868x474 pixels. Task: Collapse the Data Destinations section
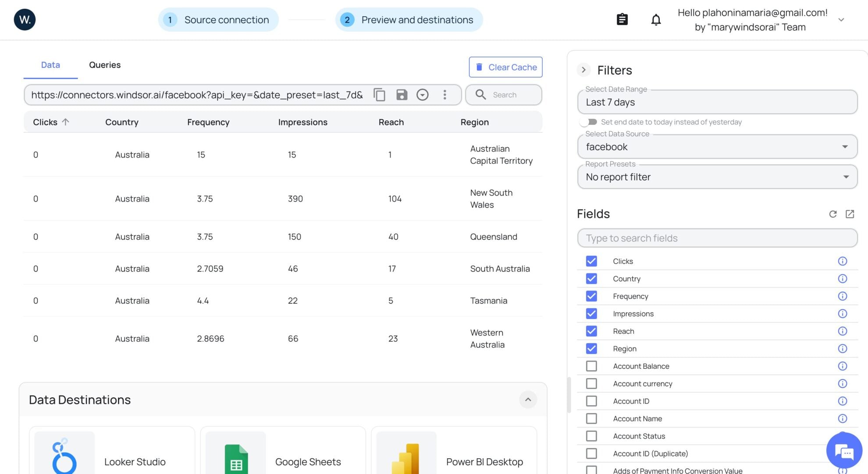[528, 400]
